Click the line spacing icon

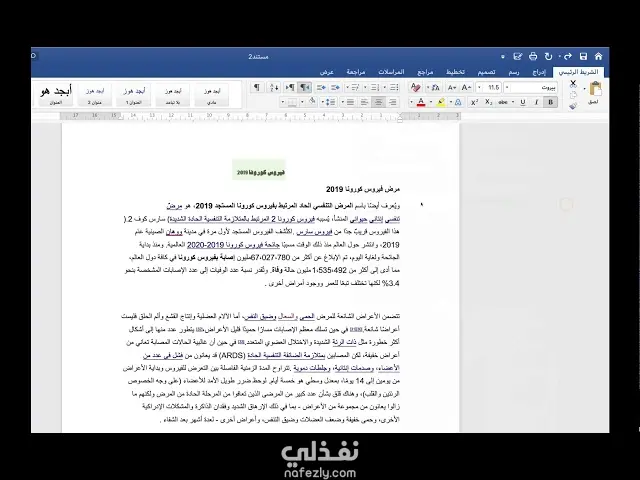point(331,102)
